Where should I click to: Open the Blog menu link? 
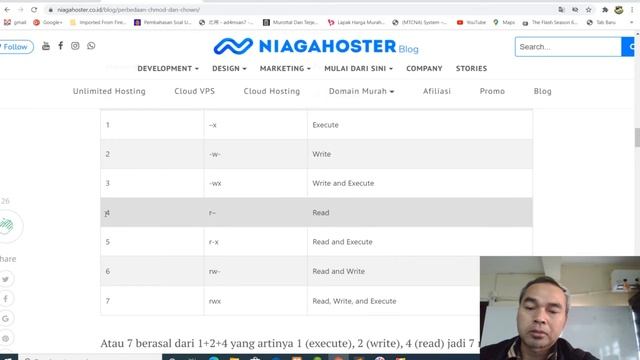coord(542,91)
